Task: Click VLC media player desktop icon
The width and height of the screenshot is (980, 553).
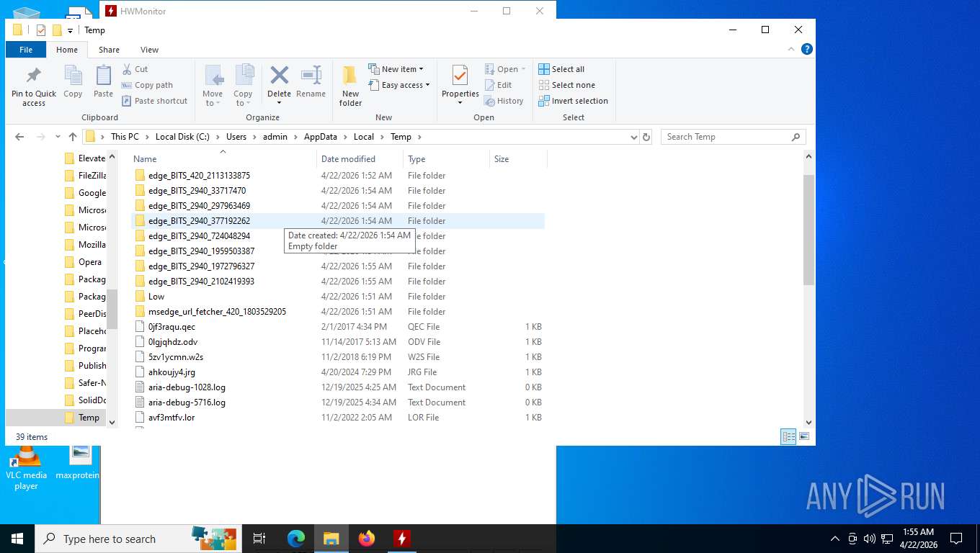Action: [x=26, y=468]
